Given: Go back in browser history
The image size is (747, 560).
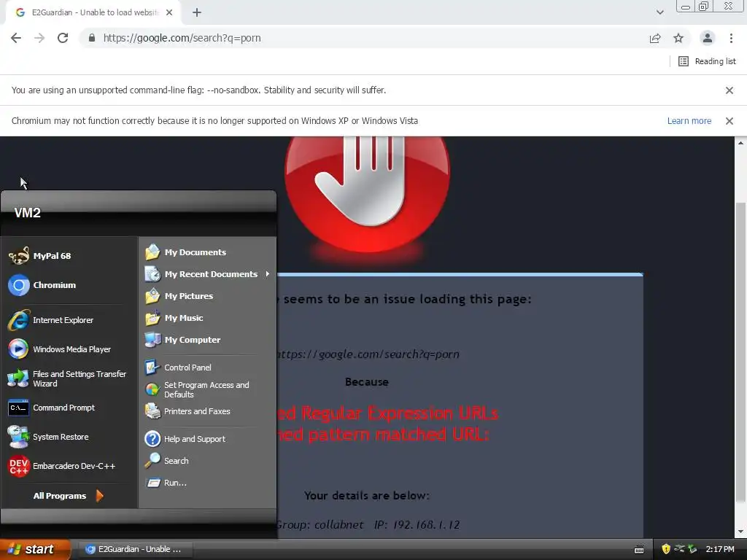Looking at the screenshot, I should 16,38.
